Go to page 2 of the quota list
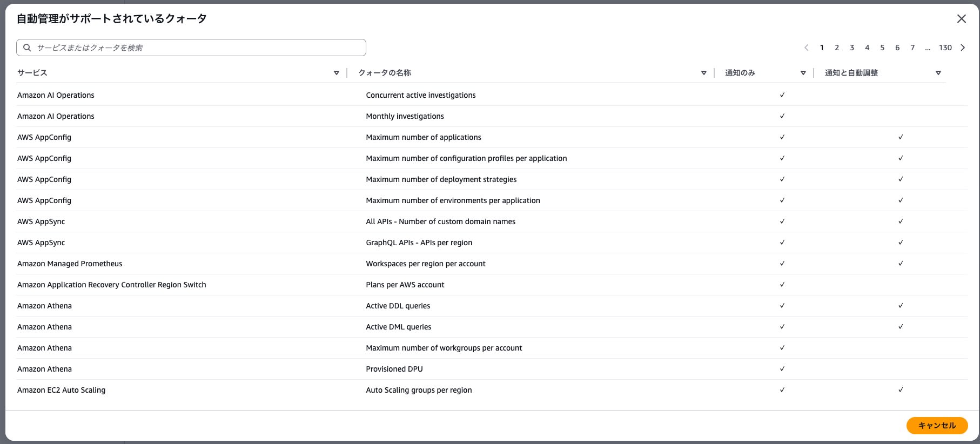 837,48
